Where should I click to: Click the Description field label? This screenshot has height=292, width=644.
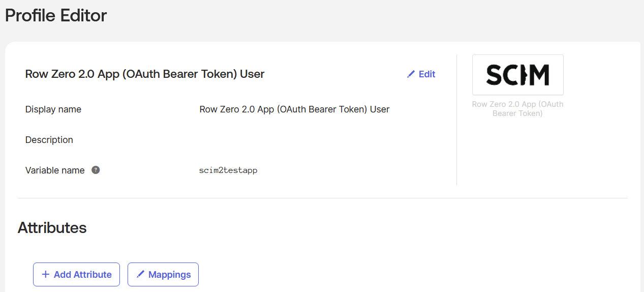[49, 140]
